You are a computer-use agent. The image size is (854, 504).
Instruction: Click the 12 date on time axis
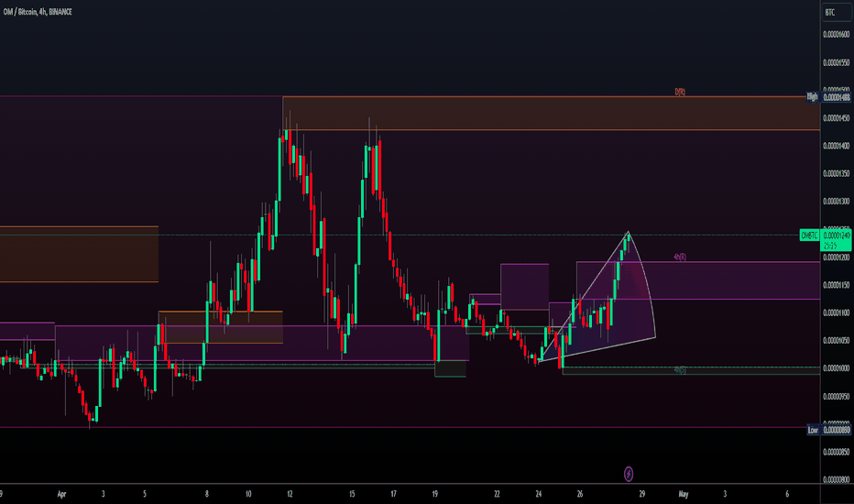[290, 494]
